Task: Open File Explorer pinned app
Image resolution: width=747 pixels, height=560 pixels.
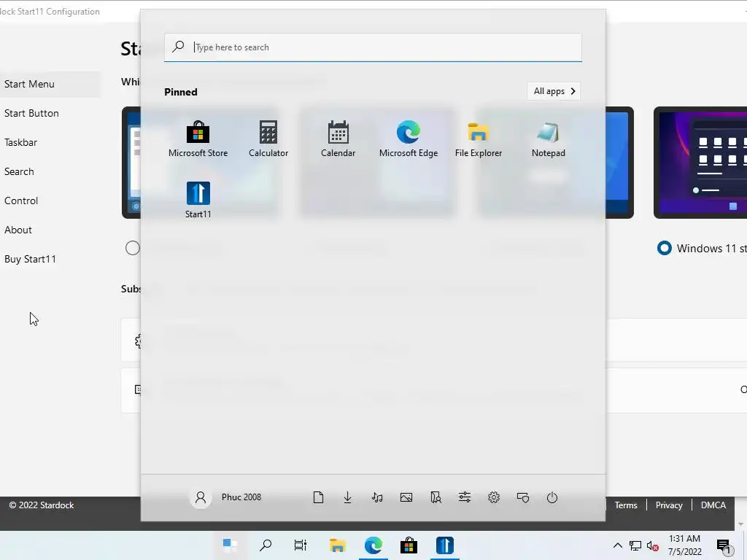Action: (479, 139)
